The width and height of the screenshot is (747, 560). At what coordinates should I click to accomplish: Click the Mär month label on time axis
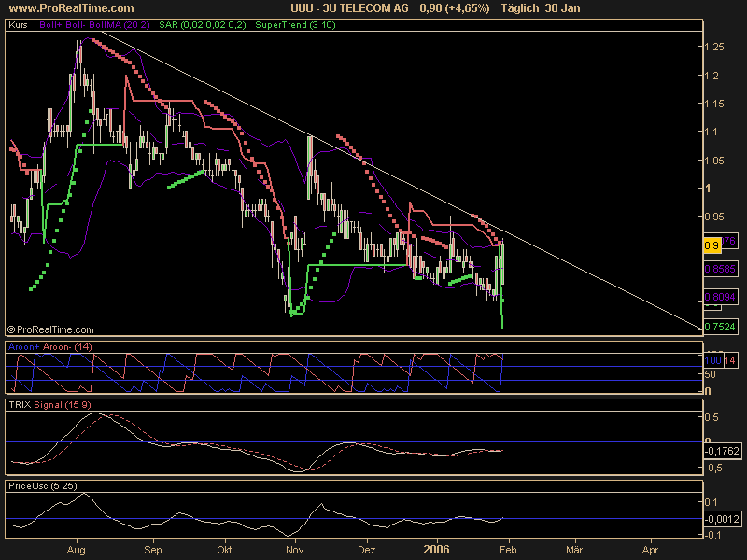pos(574,550)
